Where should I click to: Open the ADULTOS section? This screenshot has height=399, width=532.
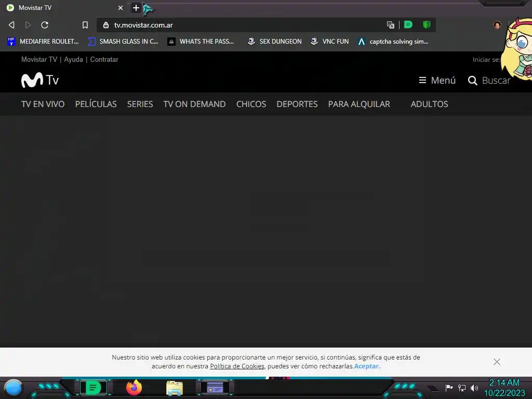pos(429,104)
